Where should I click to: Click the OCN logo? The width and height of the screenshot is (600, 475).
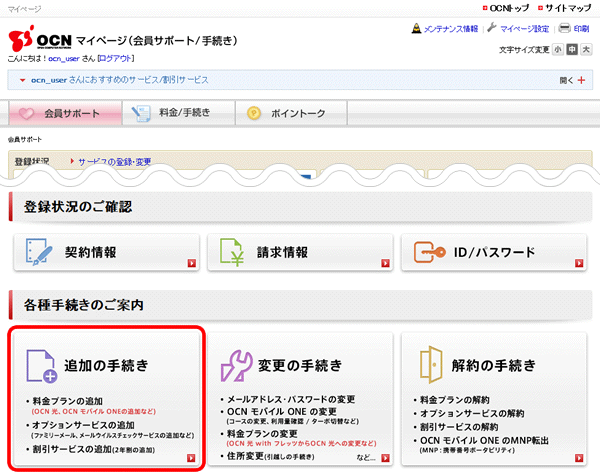pyautogui.click(x=40, y=39)
